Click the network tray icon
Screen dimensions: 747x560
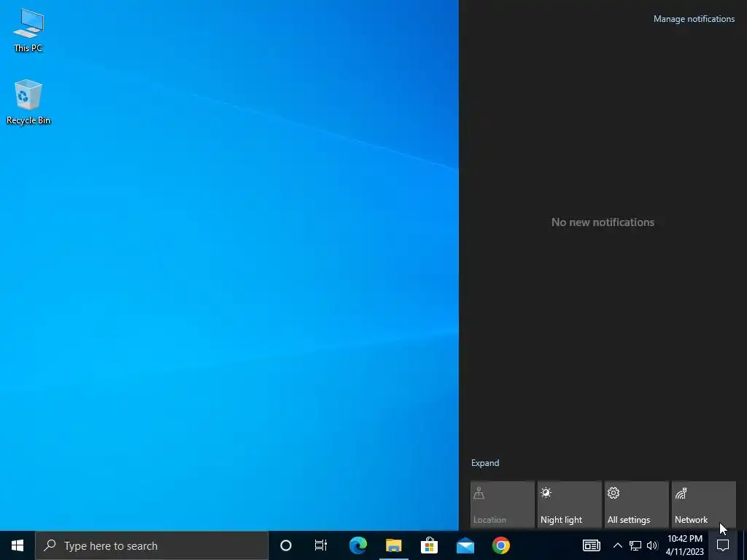[x=635, y=545]
